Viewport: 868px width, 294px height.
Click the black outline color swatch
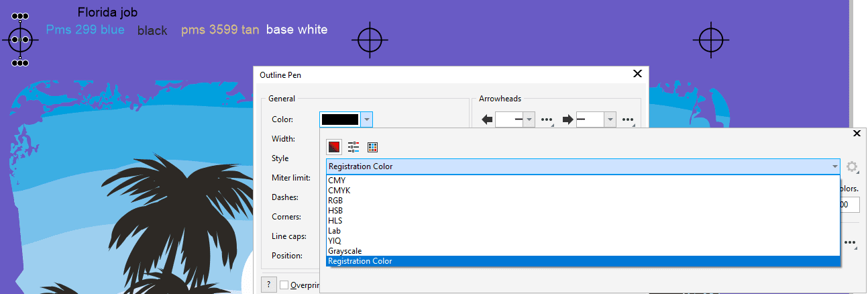point(340,119)
